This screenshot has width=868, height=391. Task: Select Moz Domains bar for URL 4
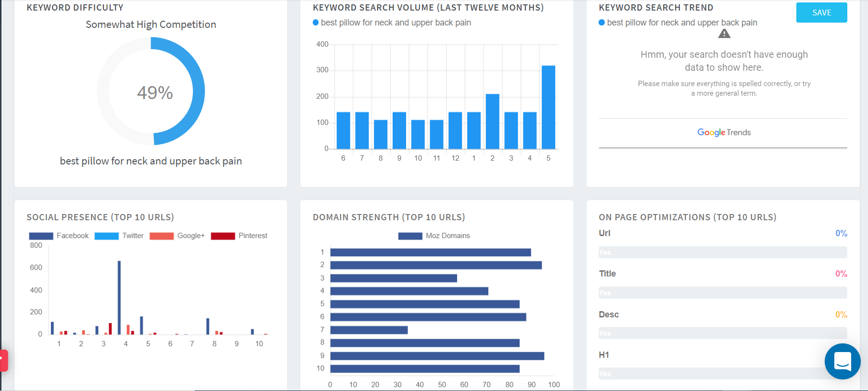tap(409, 291)
